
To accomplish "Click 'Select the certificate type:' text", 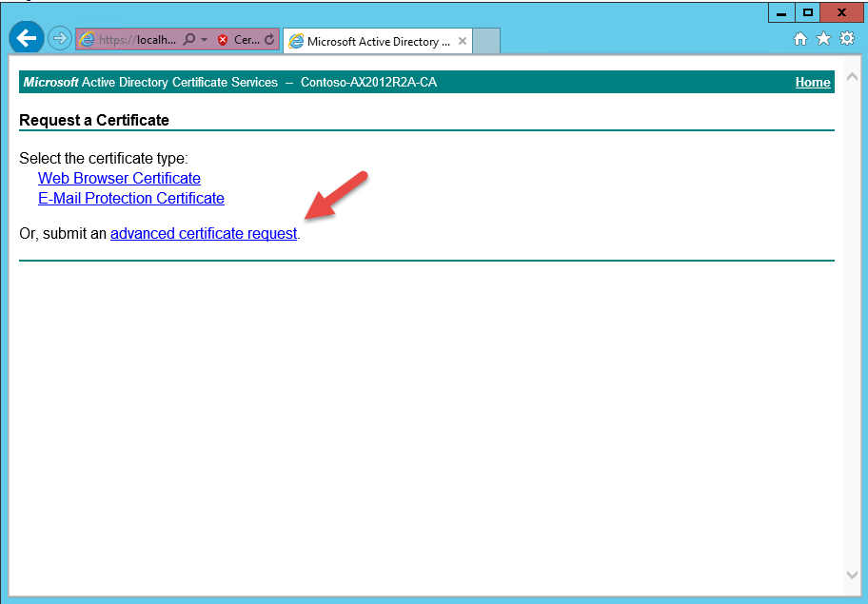I will [104, 158].
